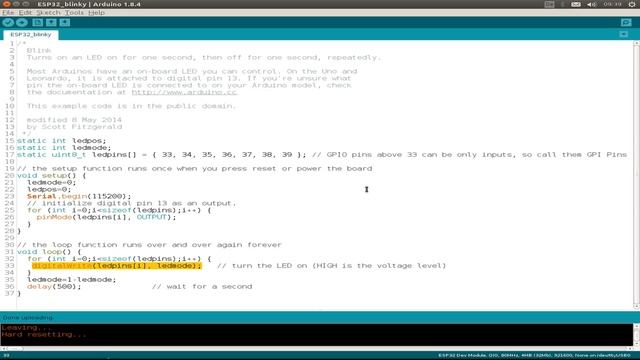Screen dimensions: 640x360
Task: Open the Edit menu
Action: click(x=25, y=13)
